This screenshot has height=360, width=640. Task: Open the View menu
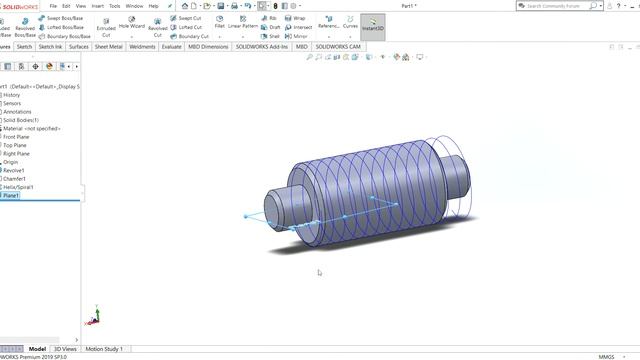[81, 6]
